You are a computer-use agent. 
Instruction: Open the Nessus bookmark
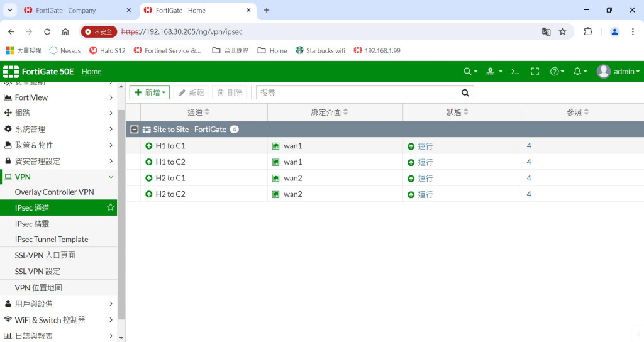(65, 50)
